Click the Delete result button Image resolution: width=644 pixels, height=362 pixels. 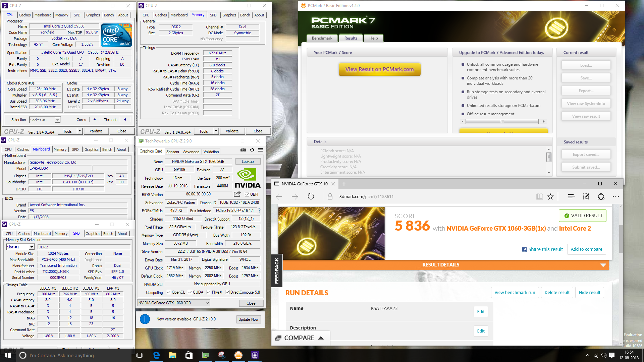(557, 293)
